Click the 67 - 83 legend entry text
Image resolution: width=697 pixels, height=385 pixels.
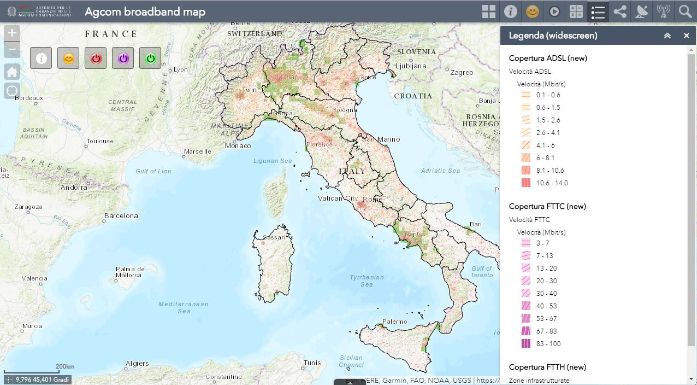point(546,331)
